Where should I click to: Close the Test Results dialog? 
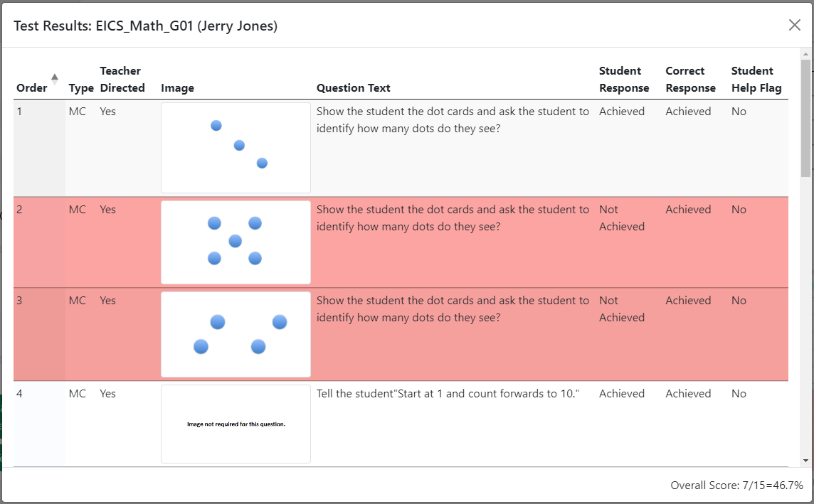pos(794,25)
